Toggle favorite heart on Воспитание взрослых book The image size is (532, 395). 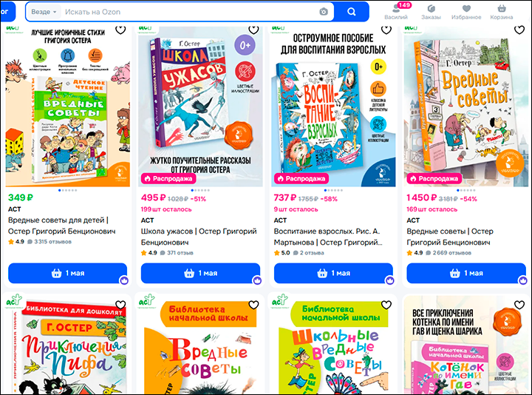coord(386,30)
